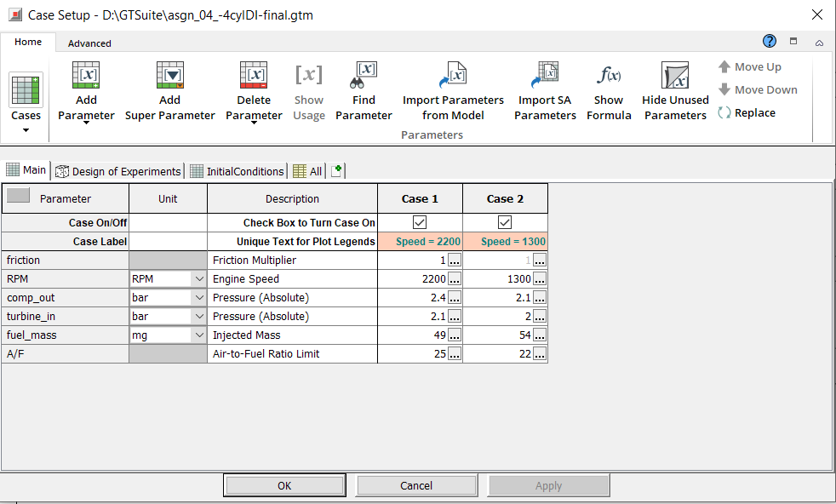Click the Hide Unused Parameters icon
The height and width of the screenshot is (504, 836).
coord(675,75)
